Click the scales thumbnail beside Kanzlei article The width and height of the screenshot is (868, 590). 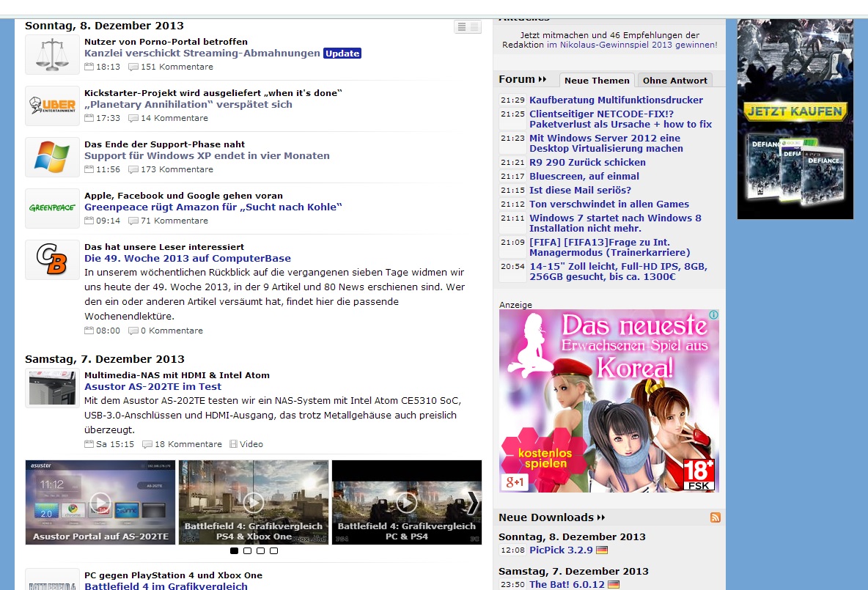point(52,54)
